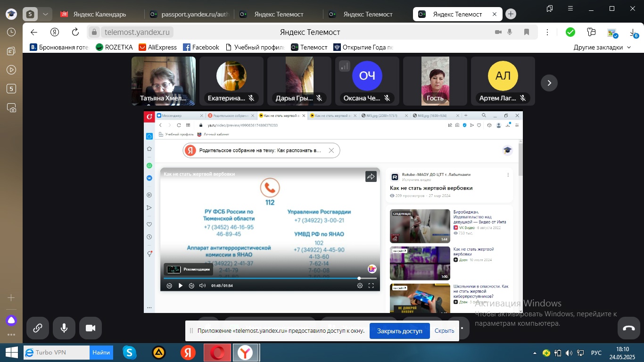Open history clock in Yandex side panel
644x362 pixels.
[11, 32]
